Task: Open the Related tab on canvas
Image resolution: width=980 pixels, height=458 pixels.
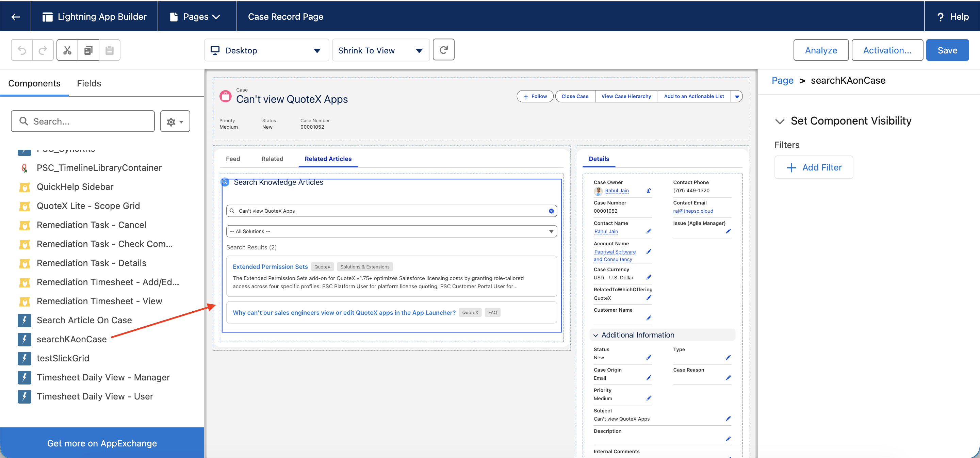Action: click(x=272, y=159)
